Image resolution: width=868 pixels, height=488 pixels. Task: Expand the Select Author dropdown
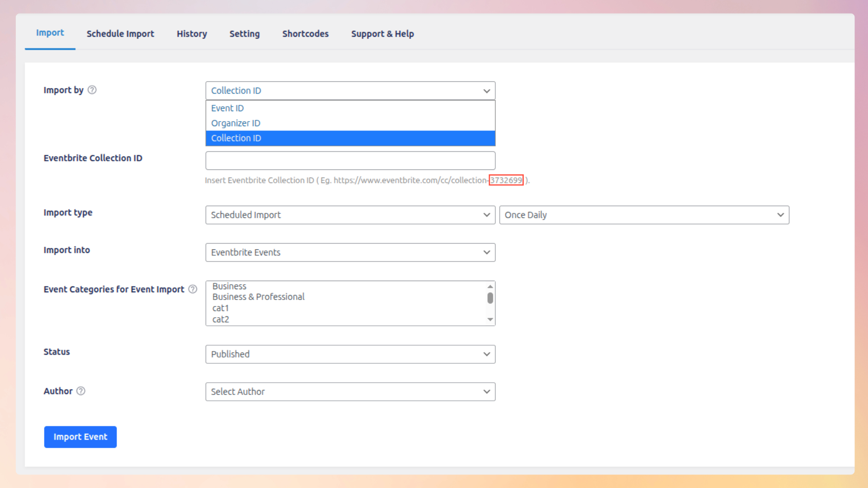350,392
